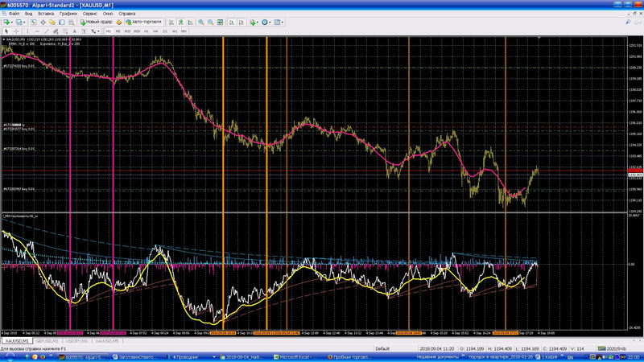
Task: Toggle the Авто-торговля button
Action: click(x=143, y=23)
